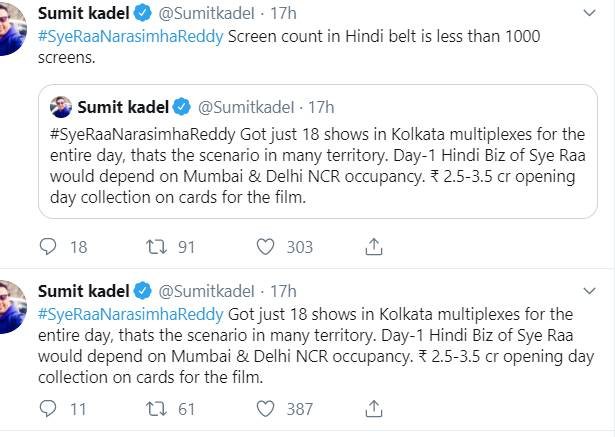Reply to the first tweet with 18 replies

[x=49, y=246]
